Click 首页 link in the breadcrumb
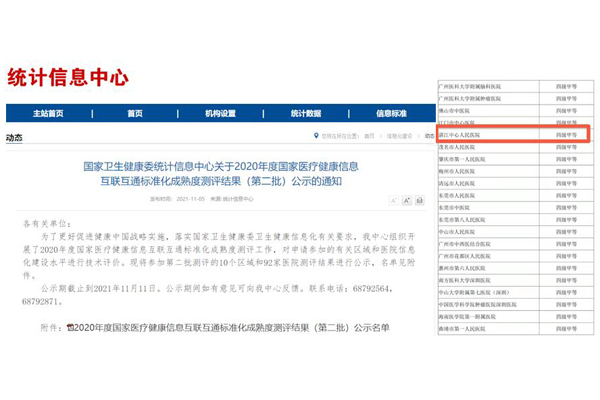The height and width of the screenshot is (400, 600). (x=369, y=136)
